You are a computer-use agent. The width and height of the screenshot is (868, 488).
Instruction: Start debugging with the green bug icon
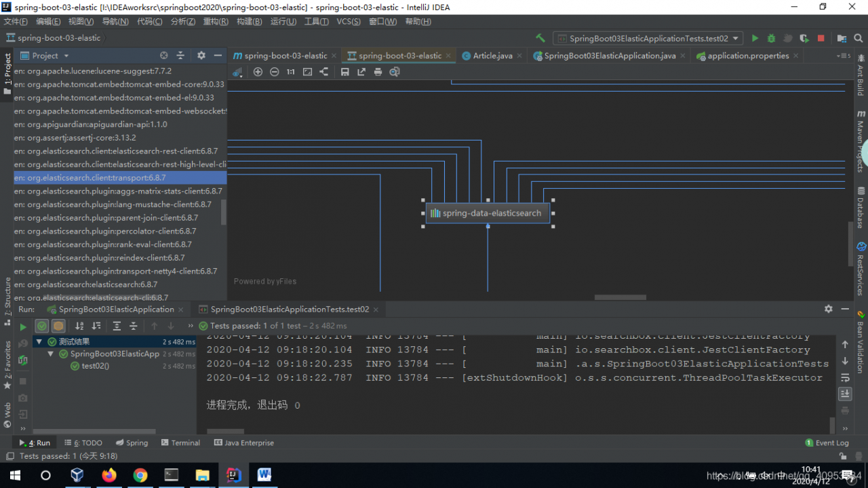tap(771, 39)
